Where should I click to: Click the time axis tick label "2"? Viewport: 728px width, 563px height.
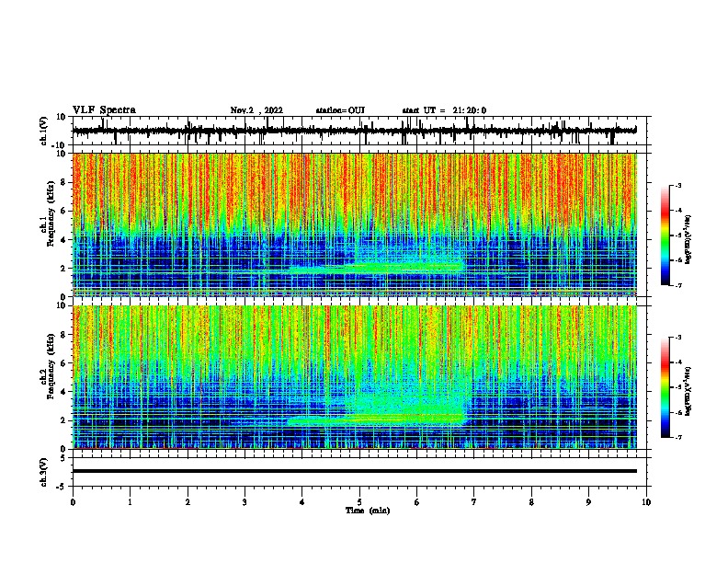point(188,502)
